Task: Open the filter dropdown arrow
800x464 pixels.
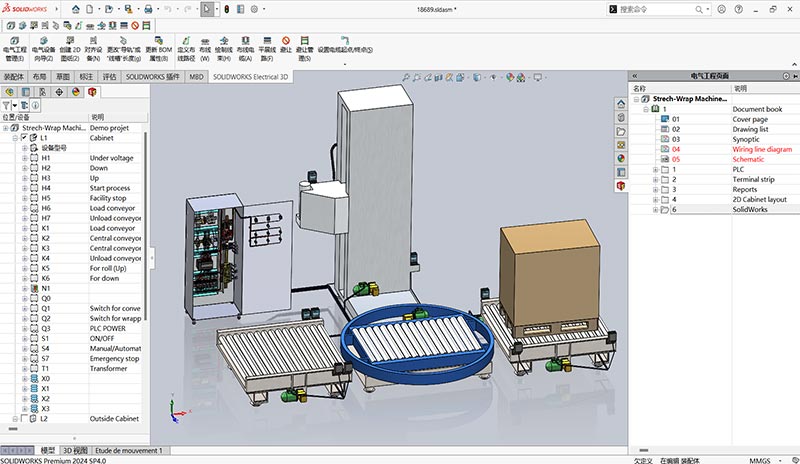Action: point(15,106)
